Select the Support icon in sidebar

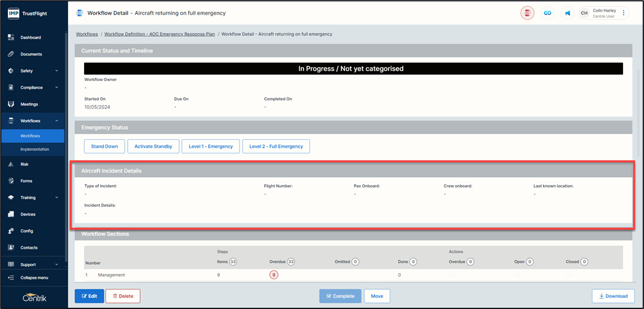[12, 264]
